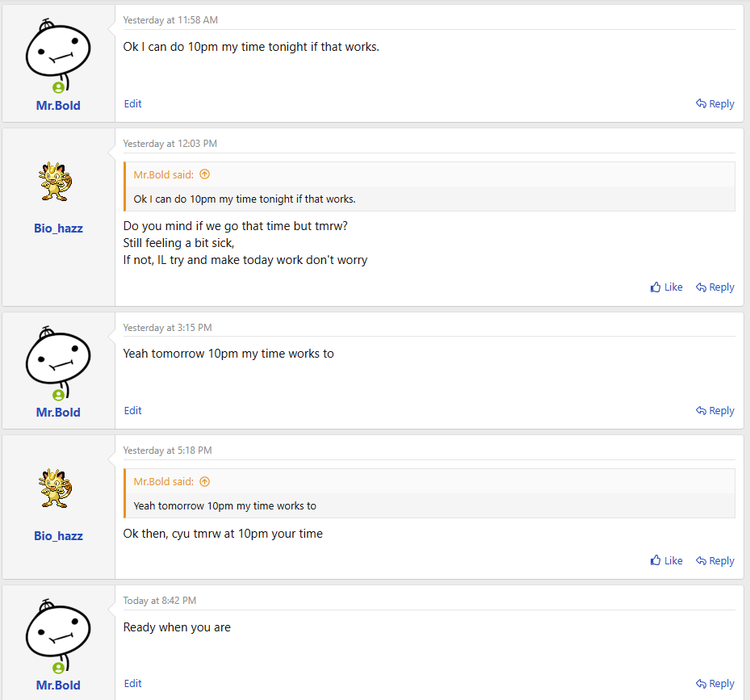
Task: Click the online status icon on Mr.Bold's 3:15 PM avatar
Action: coord(58,395)
